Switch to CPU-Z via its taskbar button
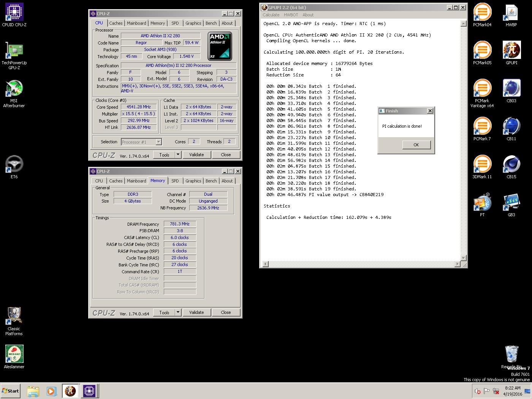 (x=89, y=391)
